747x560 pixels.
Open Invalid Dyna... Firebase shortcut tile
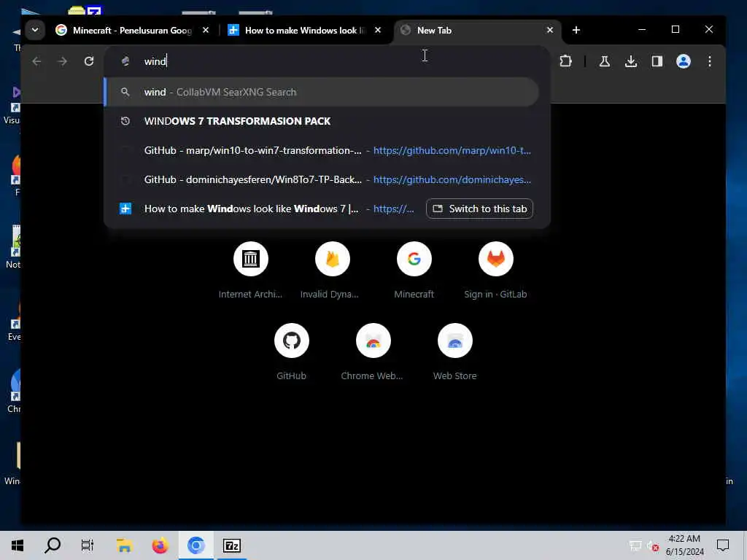[332, 270]
